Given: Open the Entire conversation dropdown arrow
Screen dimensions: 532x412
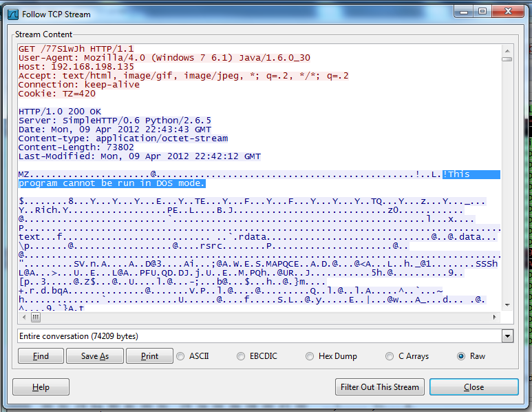Looking at the screenshot, I should tap(508, 336).
